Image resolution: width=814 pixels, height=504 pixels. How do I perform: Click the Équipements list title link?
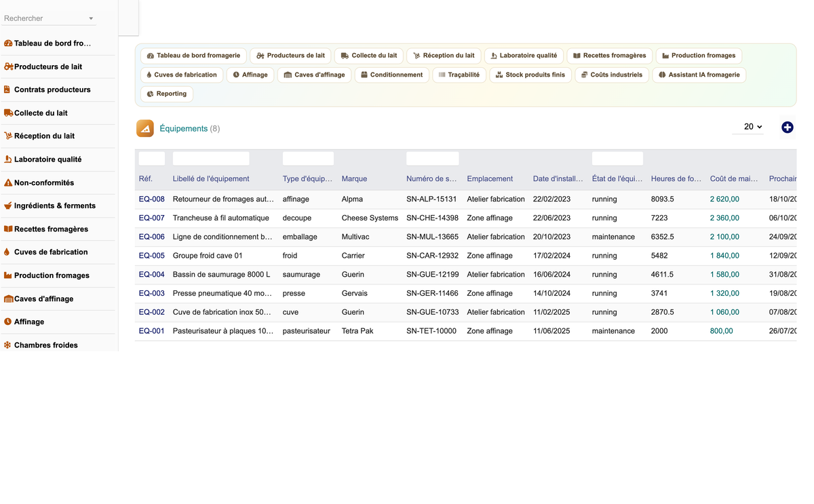pos(184,128)
